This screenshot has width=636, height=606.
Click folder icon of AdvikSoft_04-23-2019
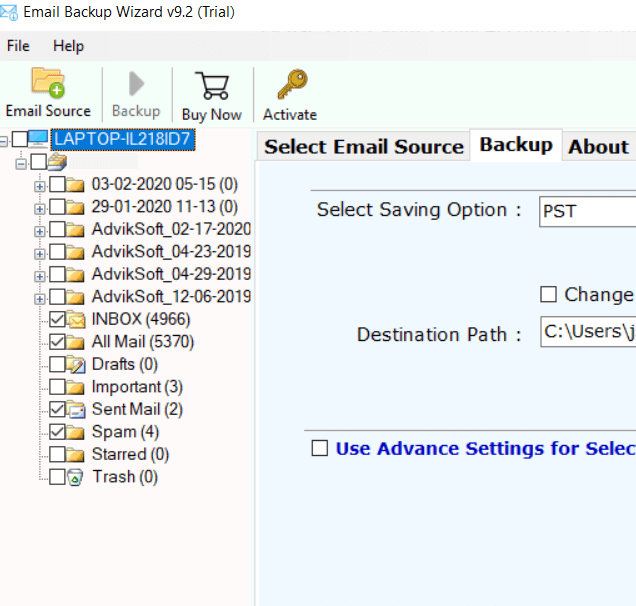75,252
